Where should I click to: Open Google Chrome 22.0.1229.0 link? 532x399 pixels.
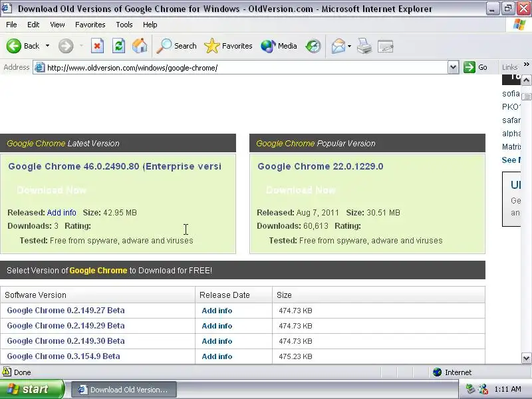pyautogui.click(x=321, y=166)
